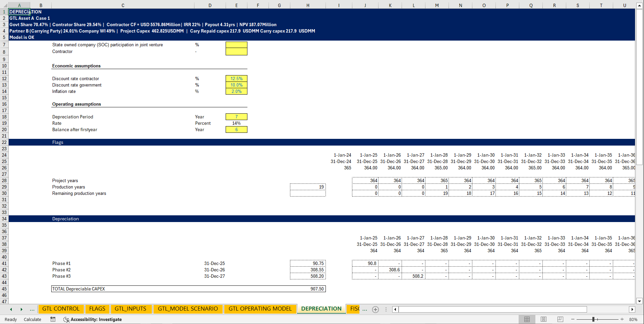Activate the FLAGS sheet tab
Viewport: 644px width, 324px height.
(x=97, y=309)
